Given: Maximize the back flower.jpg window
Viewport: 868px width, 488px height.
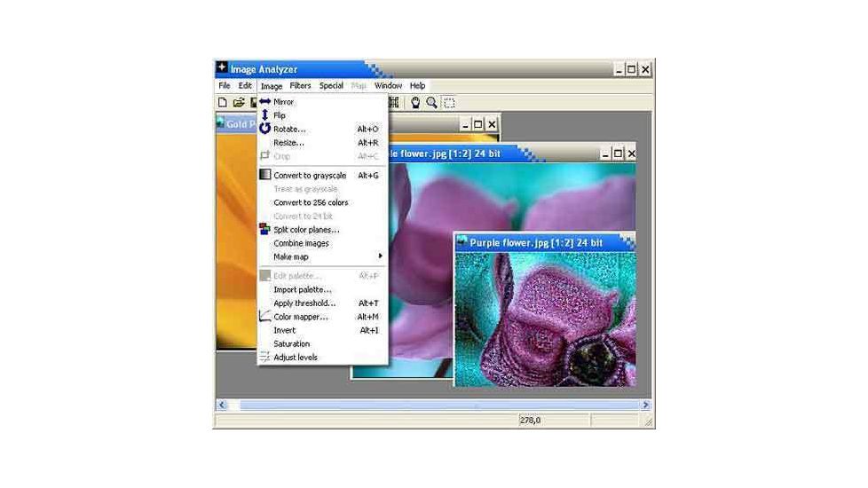Looking at the screenshot, I should click(x=618, y=153).
